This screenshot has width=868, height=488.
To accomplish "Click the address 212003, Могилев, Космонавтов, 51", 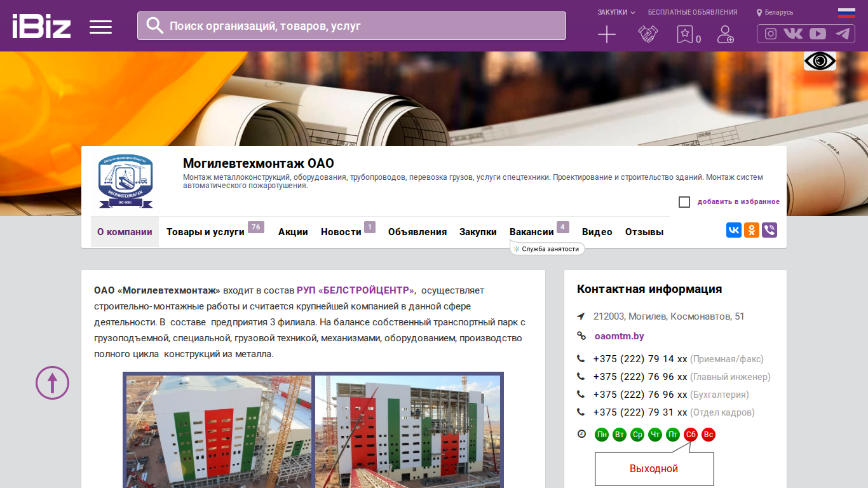I will pyautogui.click(x=669, y=316).
